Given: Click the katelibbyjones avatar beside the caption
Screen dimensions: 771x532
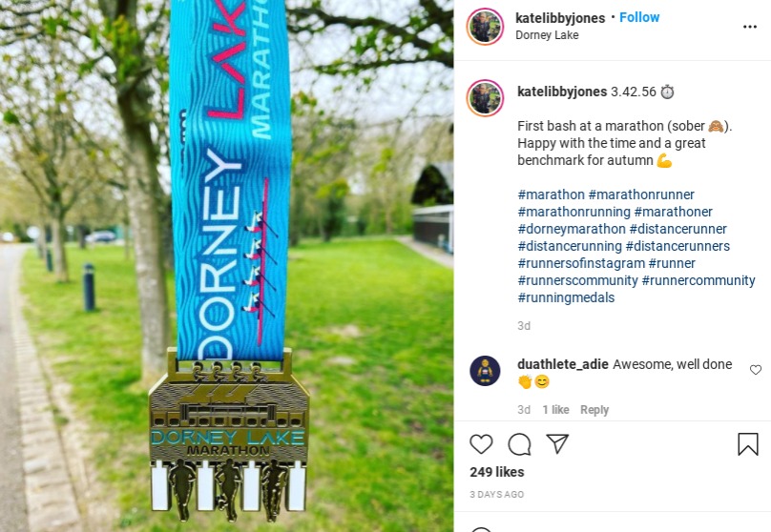Looking at the screenshot, I should click(485, 98).
